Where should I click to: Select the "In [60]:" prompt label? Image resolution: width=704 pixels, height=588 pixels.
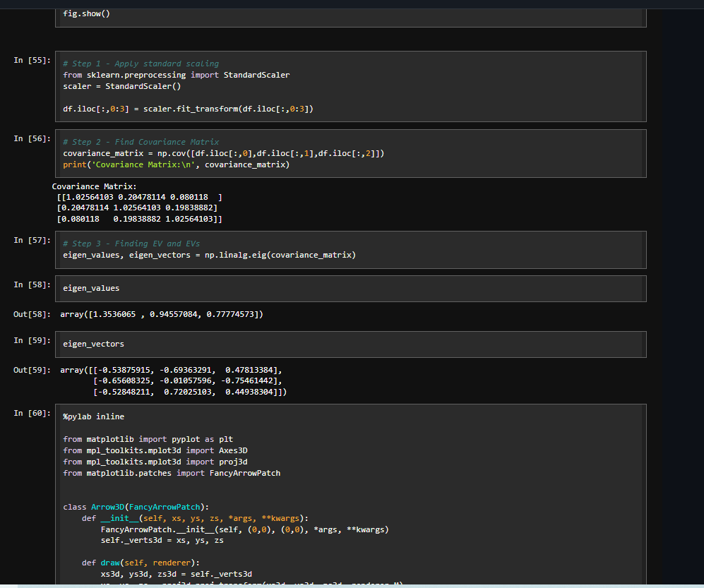point(32,413)
